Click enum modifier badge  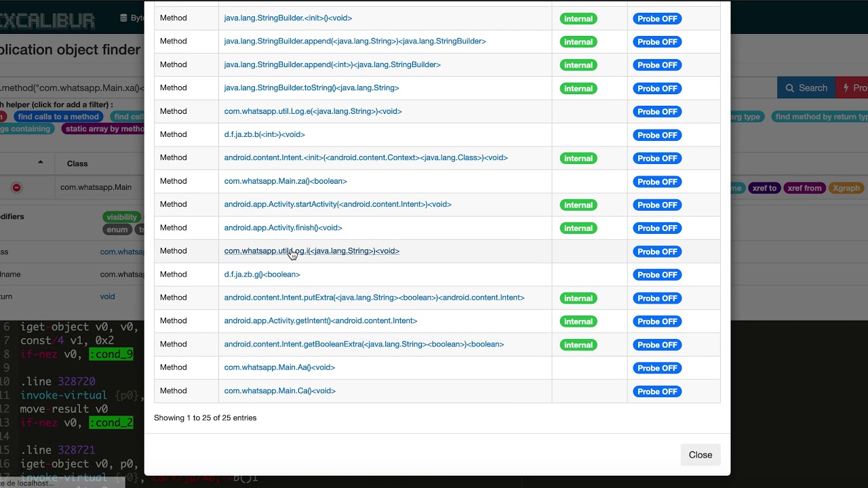click(117, 230)
